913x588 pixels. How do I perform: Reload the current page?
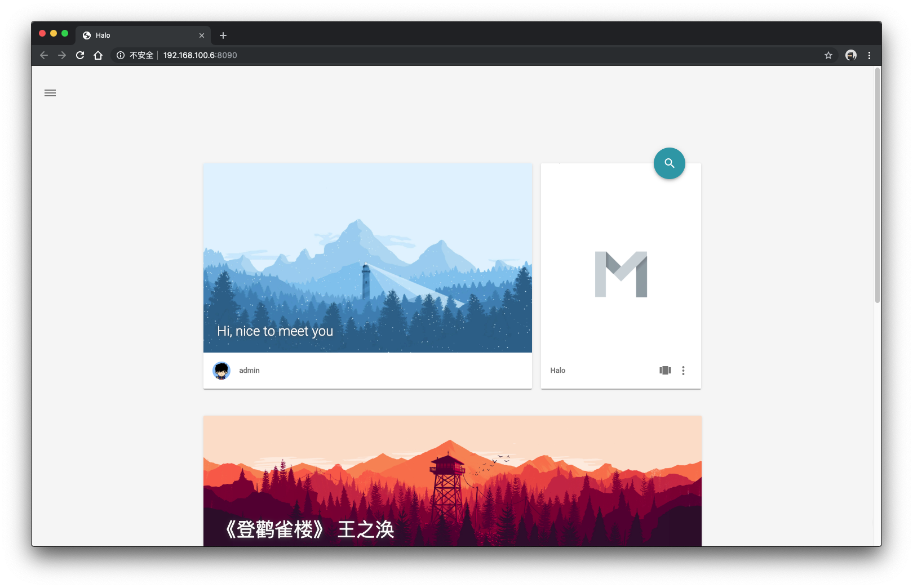[80, 55]
